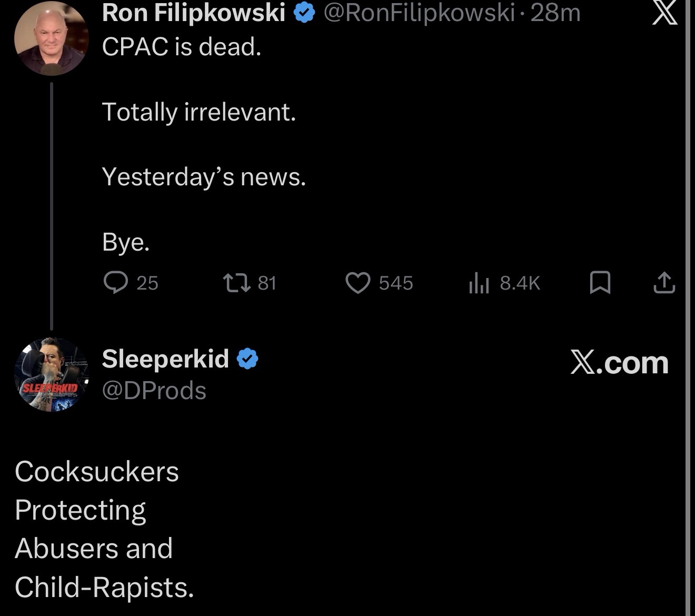The image size is (695, 616).
Task: Click the Sleeperkid display name
Action: [165, 359]
